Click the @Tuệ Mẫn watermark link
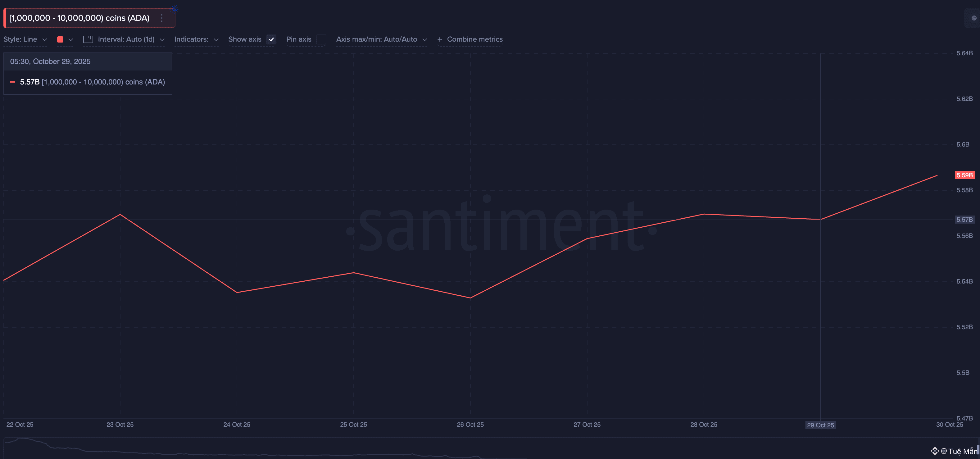The height and width of the screenshot is (459, 980). click(x=959, y=451)
